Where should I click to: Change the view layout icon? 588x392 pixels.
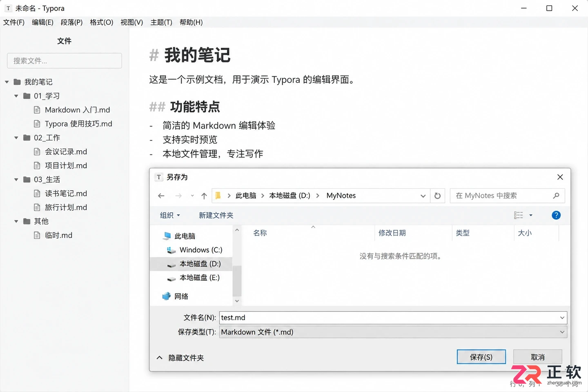[519, 215]
